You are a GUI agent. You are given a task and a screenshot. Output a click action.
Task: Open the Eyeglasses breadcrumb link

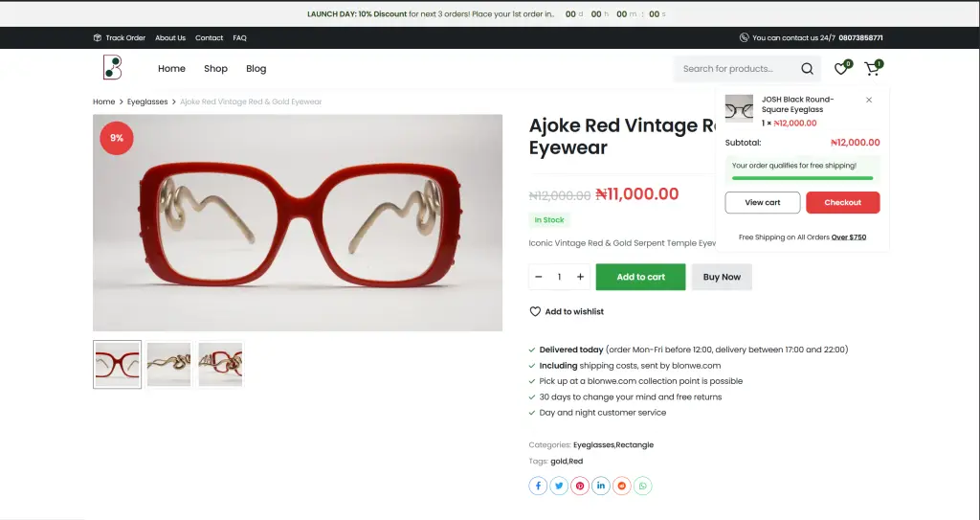coord(147,102)
